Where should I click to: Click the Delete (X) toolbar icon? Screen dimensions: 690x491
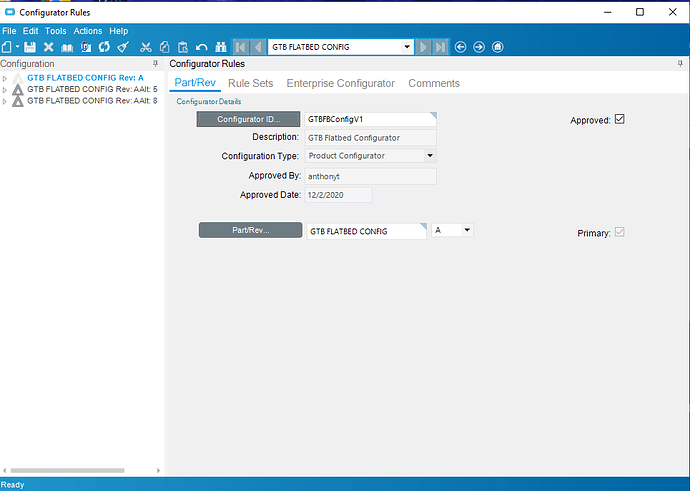tap(48, 47)
